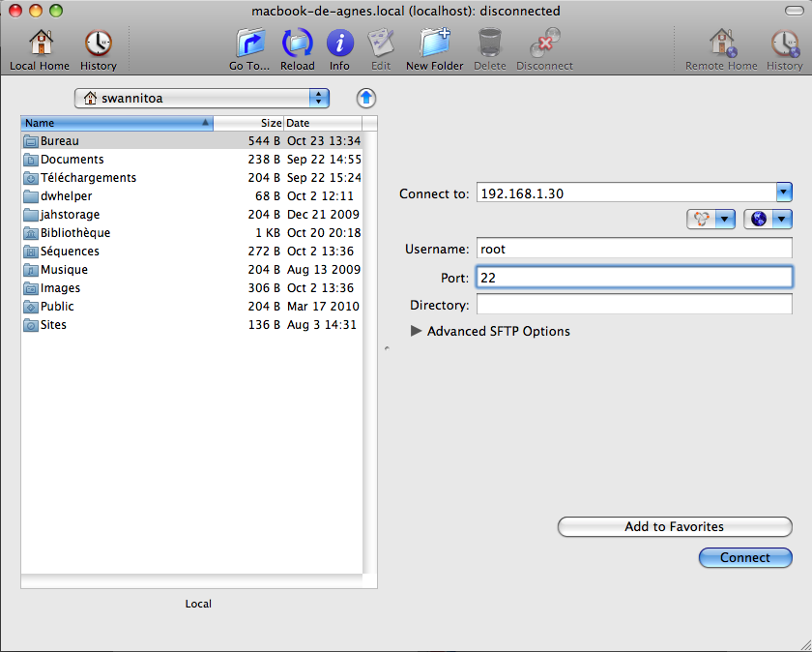This screenshot has width=812, height=652.
Task: Select the jahstorage folder row
Action: 191,215
